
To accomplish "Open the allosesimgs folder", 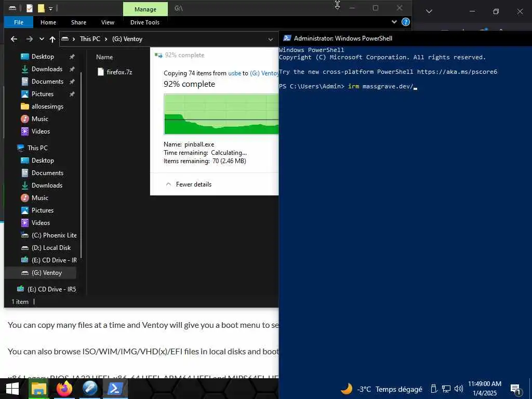I will 47,107.
